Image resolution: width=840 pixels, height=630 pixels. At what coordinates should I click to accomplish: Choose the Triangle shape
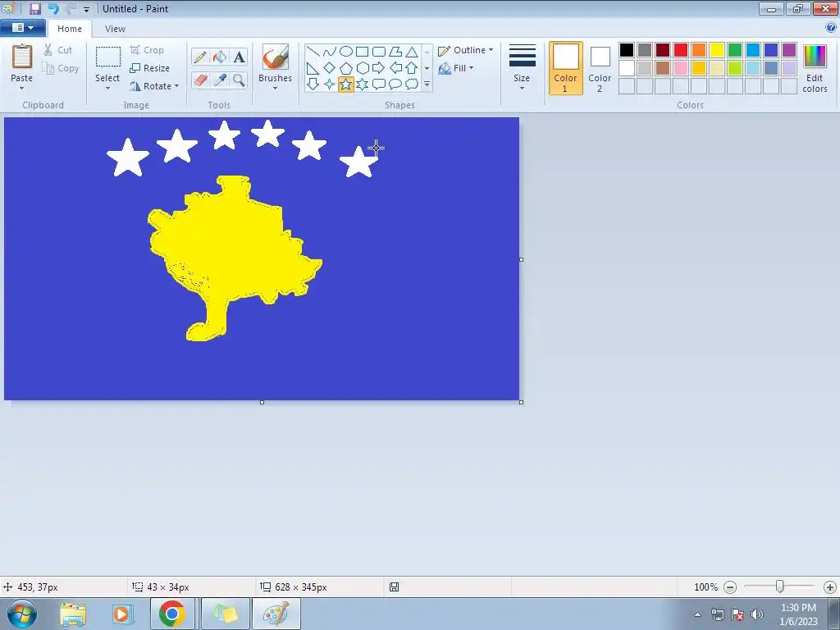[x=412, y=52]
